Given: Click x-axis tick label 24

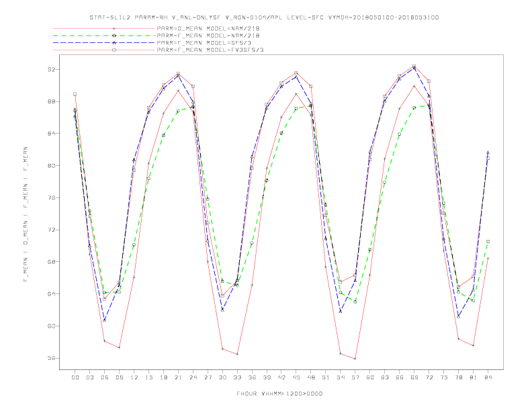Looking at the screenshot, I should coord(193,377).
